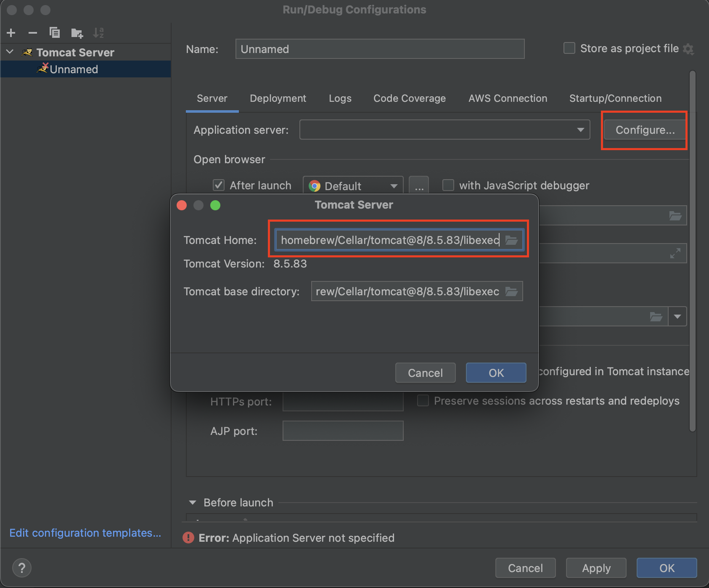Click Cancel in Tomcat Server dialog
This screenshot has height=588, width=709.
click(x=425, y=373)
